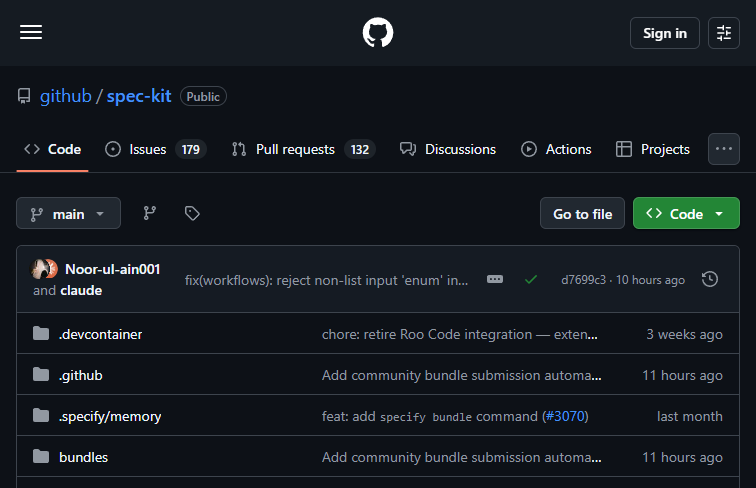Click the Sign in button
756x488 pixels.
pyautogui.click(x=664, y=33)
